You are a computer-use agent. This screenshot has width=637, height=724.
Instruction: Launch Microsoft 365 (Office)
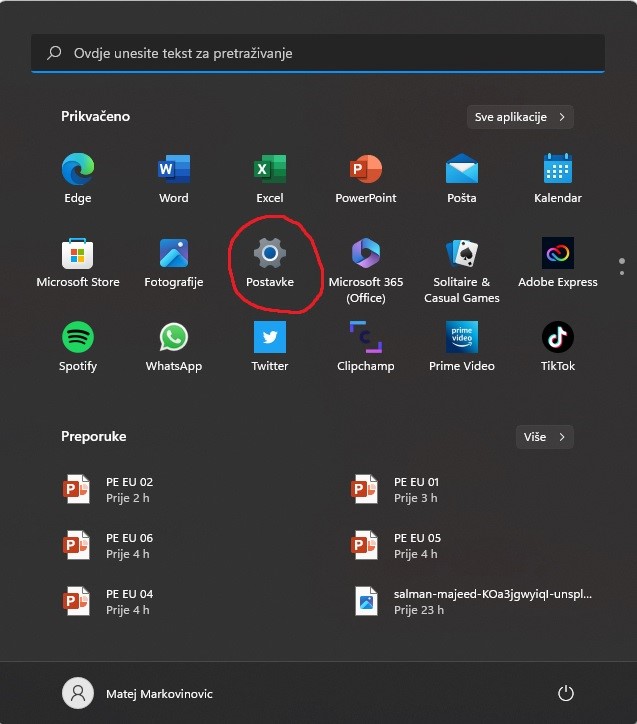click(x=366, y=270)
